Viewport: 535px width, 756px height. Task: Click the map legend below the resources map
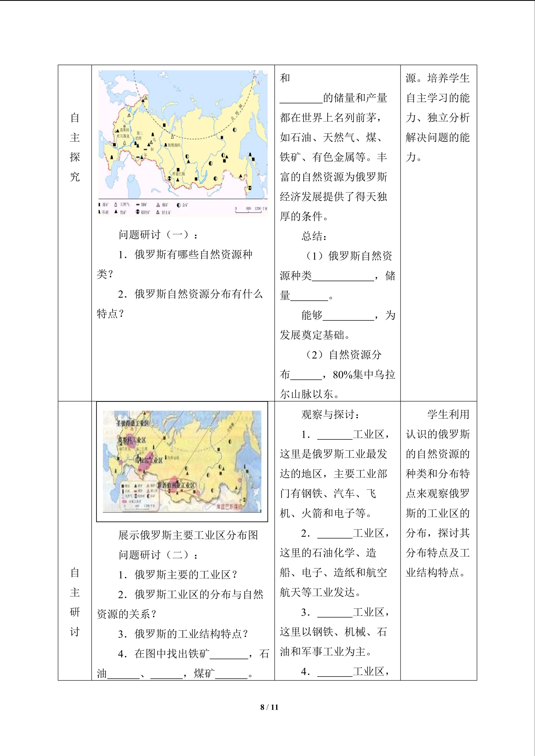click(183, 208)
